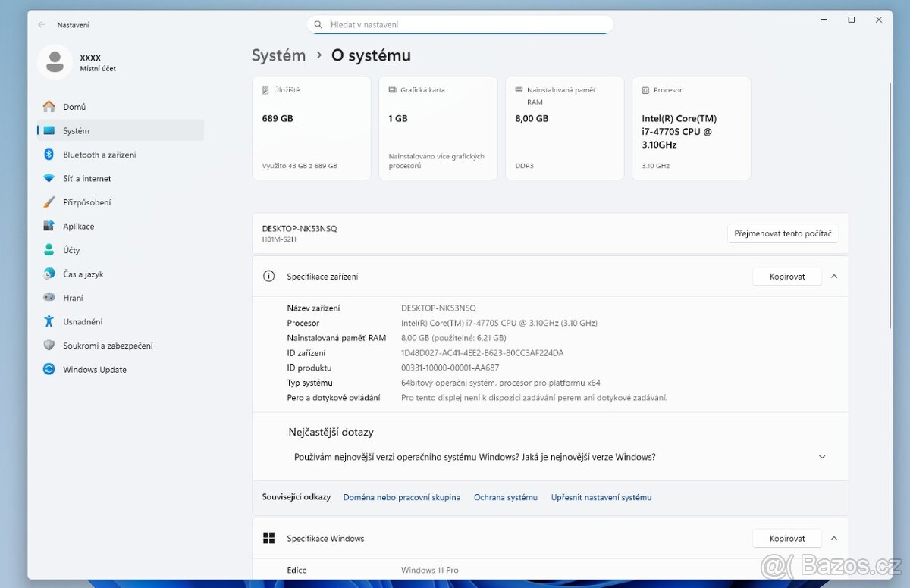This screenshot has height=588, width=910.
Task: Click Systém in the breadcrumb
Action: [278, 55]
